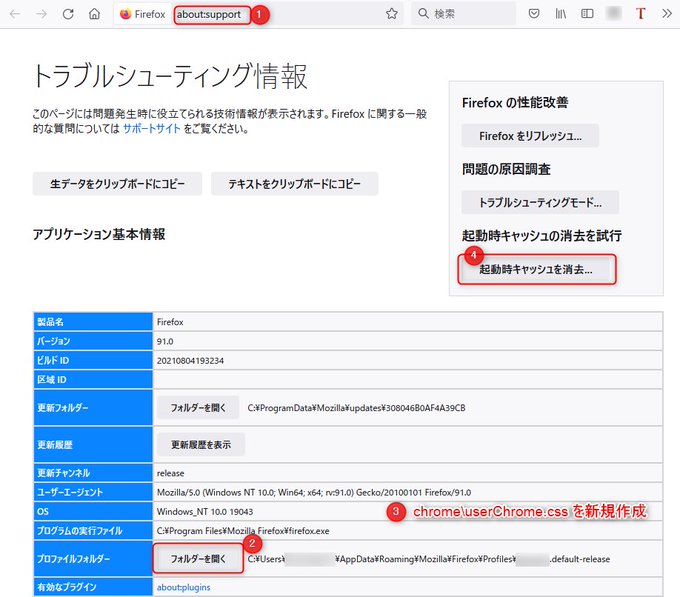Screen dimensions: 680x597
Task: Click 起動時キャッシュを消去 button
Action: (536, 269)
